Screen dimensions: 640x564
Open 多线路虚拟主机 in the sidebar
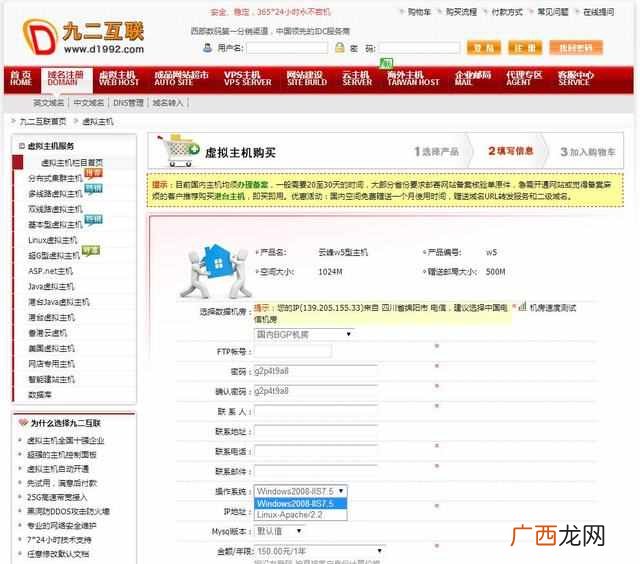pos(55,194)
